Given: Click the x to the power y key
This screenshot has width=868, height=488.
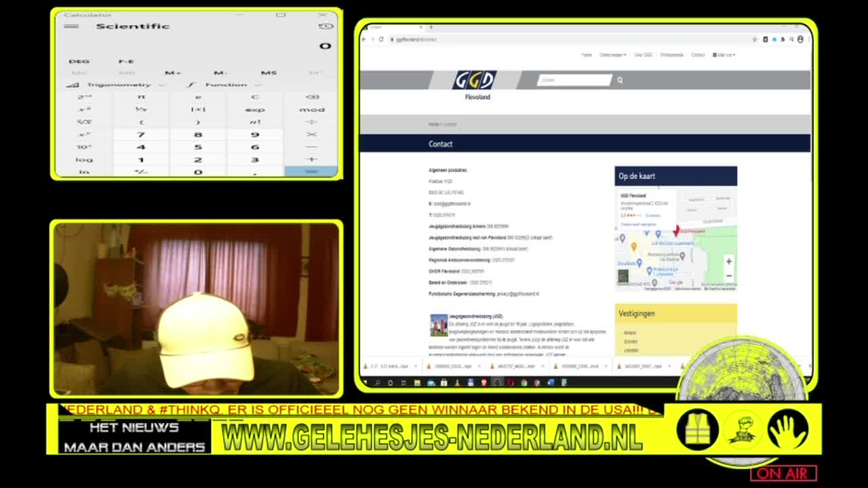Looking at the screenshot, I should pyautogui.click(x=84, y=134).
